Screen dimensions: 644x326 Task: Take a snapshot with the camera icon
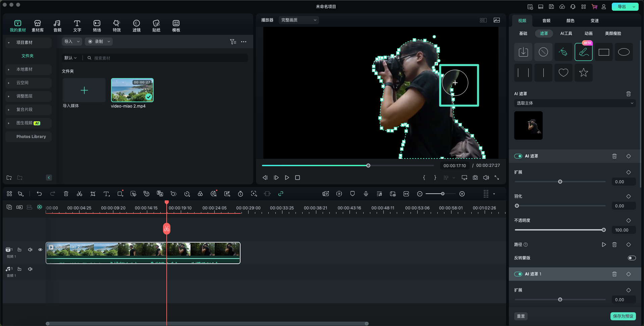tap(475, 178)
